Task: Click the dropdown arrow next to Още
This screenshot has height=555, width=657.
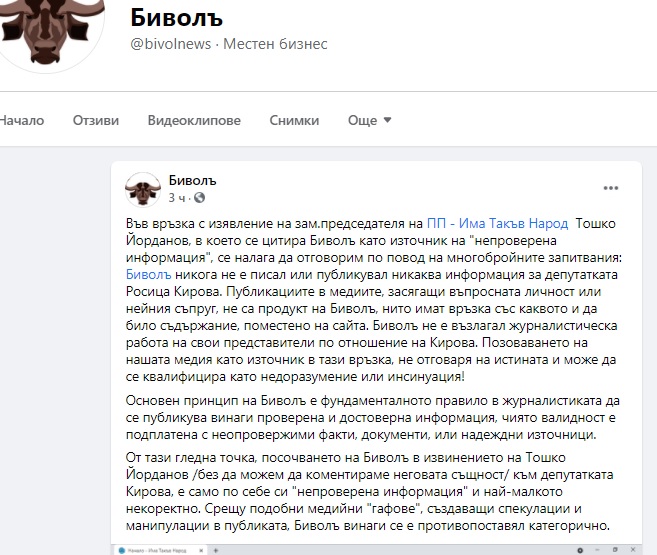Action: coord(388,120)
